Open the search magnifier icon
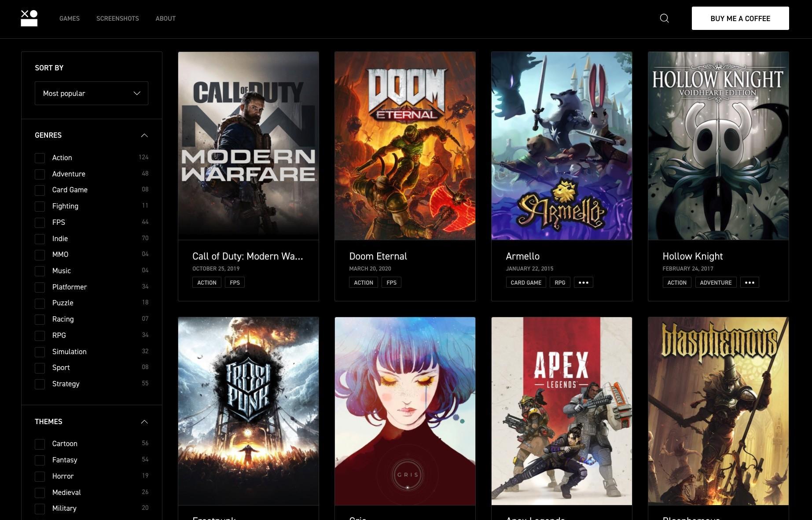This screenshot has width=812, height=520. click(x=665, y=18)
